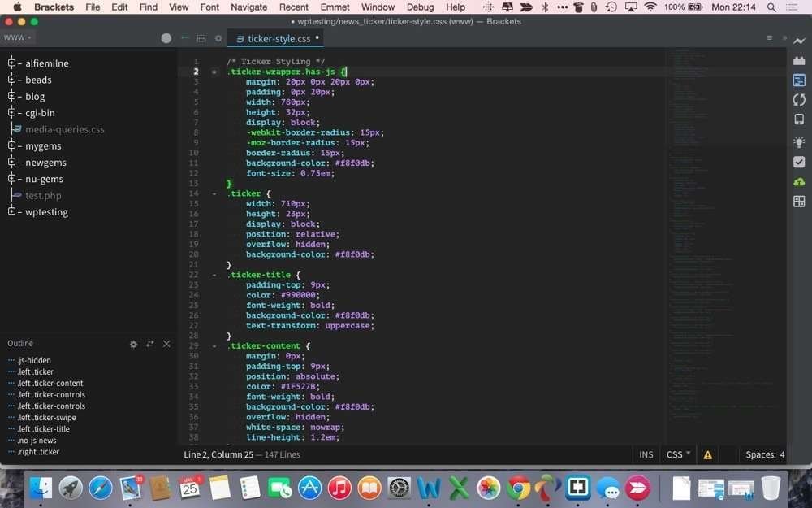Click the mobile device icon in right sidebar
Image resolution: width=812 pixels, height=508 pixels.
point(799,119)
